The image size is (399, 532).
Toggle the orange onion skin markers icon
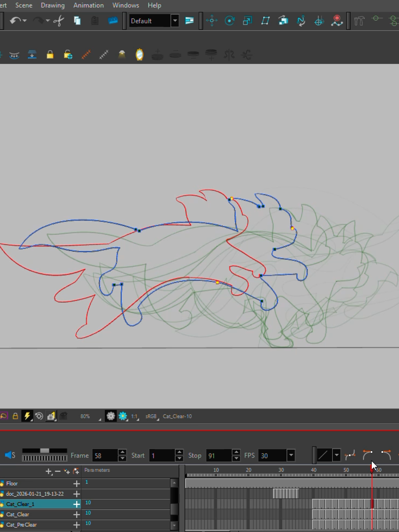(86, 55)
